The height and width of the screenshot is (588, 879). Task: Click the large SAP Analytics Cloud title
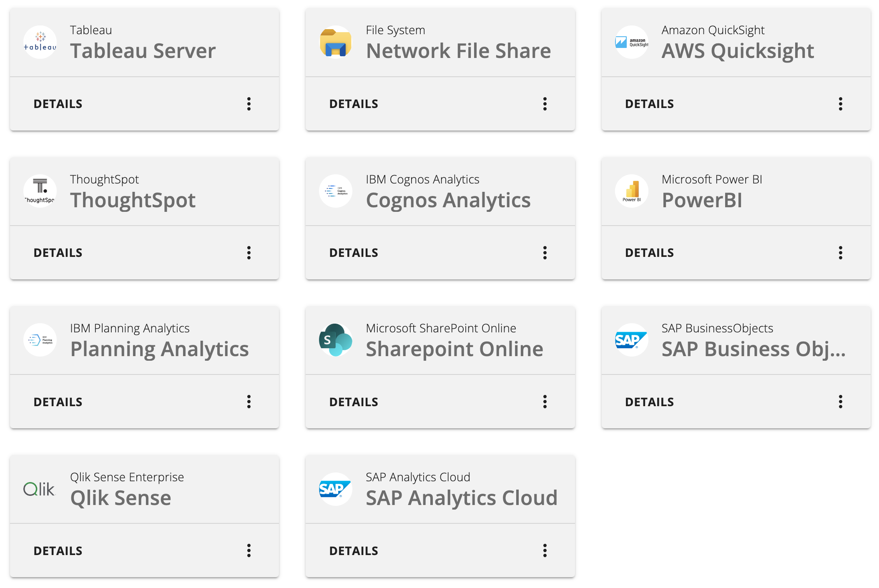click(462, 498)
